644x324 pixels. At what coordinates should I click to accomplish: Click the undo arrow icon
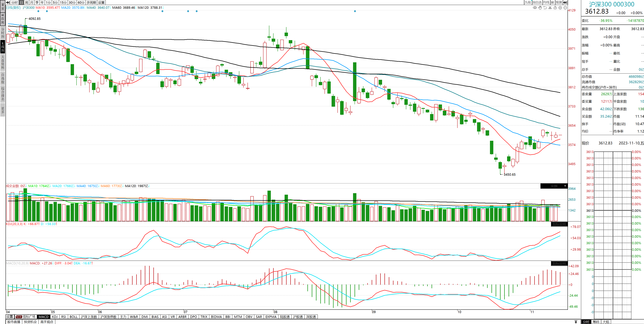[545, 8]
